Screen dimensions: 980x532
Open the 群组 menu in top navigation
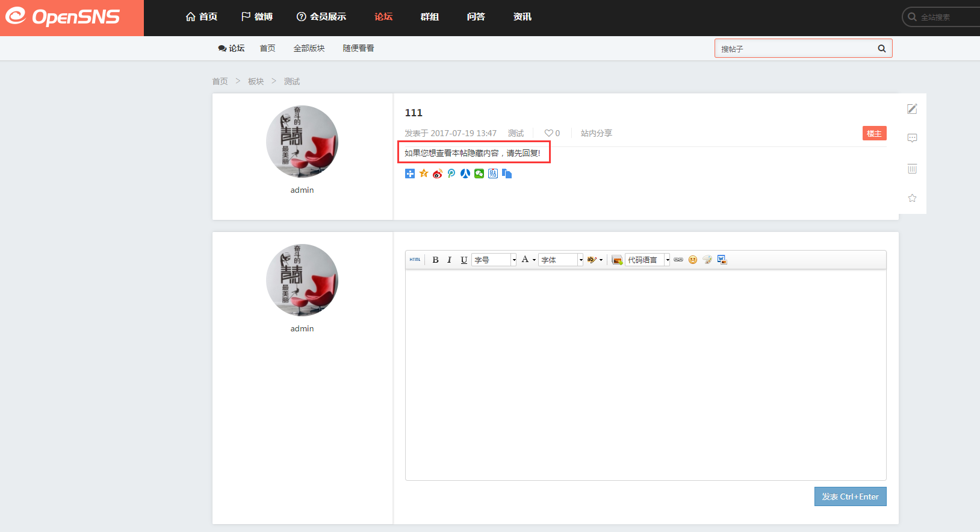[x=429, y=17]
